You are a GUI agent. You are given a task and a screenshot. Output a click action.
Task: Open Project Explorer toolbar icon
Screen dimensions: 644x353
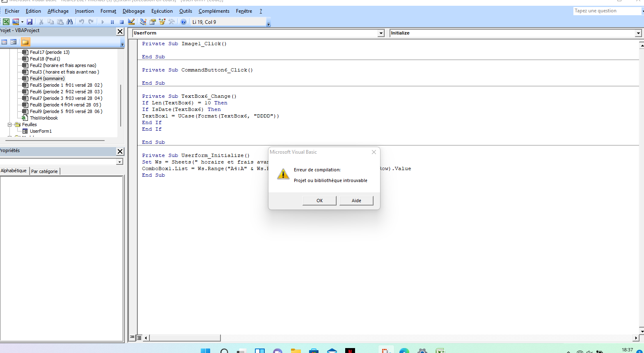[x=143, y=22]
